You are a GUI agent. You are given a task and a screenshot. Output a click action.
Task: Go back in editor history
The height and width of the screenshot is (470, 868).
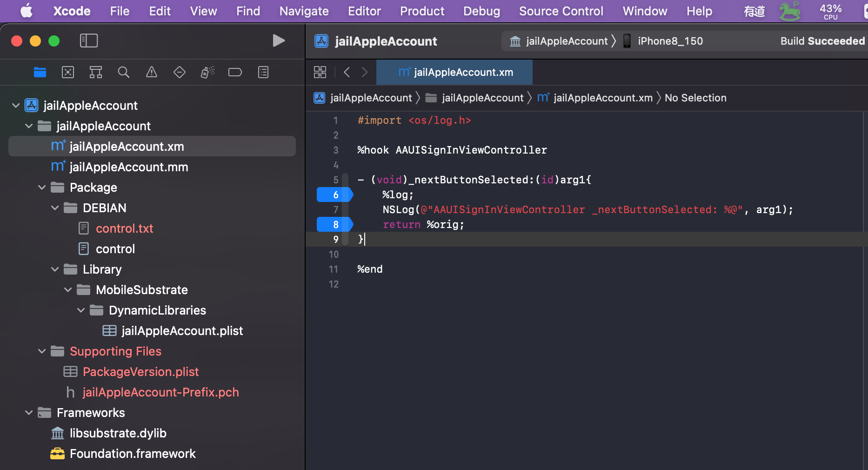(x=347, y=72)
